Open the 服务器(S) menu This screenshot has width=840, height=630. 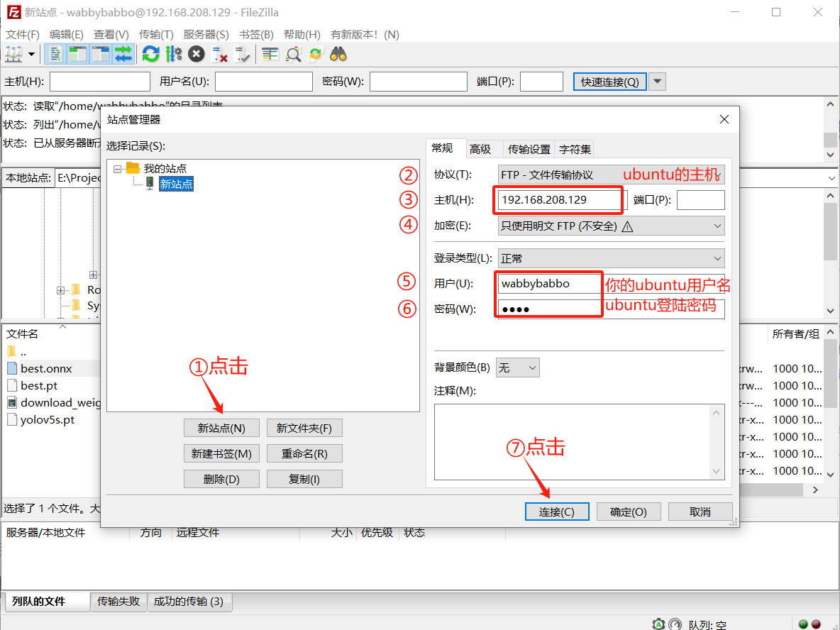click(x=206, y=34)
